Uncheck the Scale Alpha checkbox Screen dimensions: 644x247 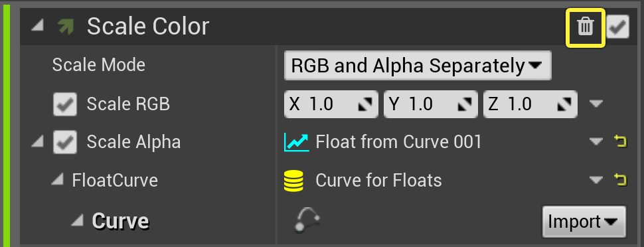tap(65, 142)
